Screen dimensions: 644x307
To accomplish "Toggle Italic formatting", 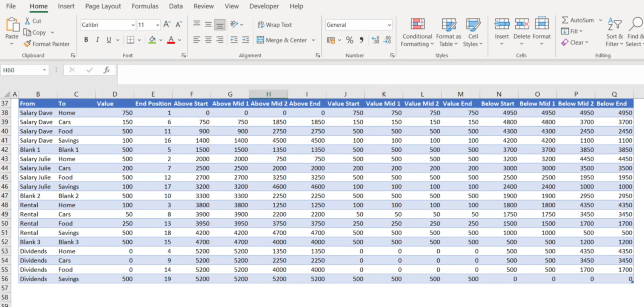I will click(x=97, y=40).
